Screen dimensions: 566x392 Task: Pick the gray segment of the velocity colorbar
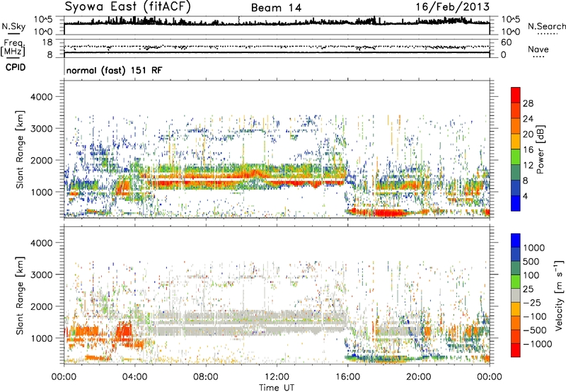click(x=516, y=295)
